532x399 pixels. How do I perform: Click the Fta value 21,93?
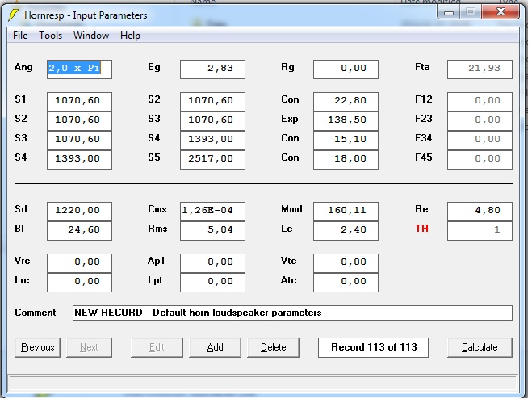click(x=480, y=69)
